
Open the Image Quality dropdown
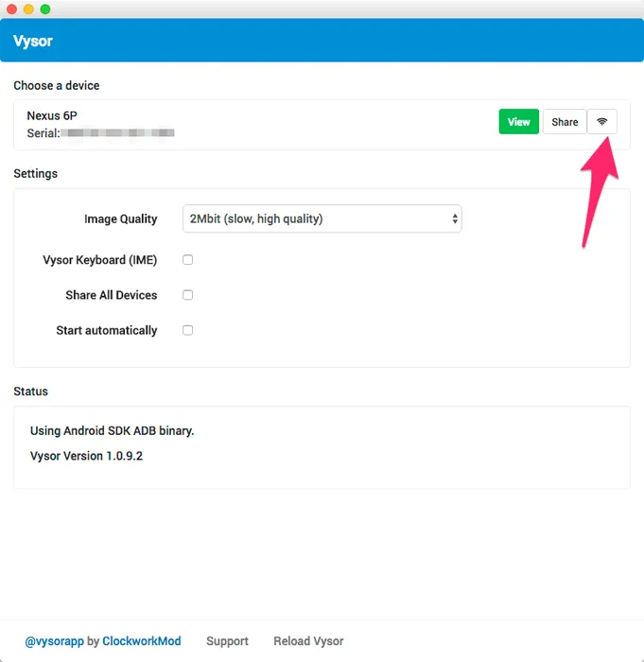click(x=322, y=218)
